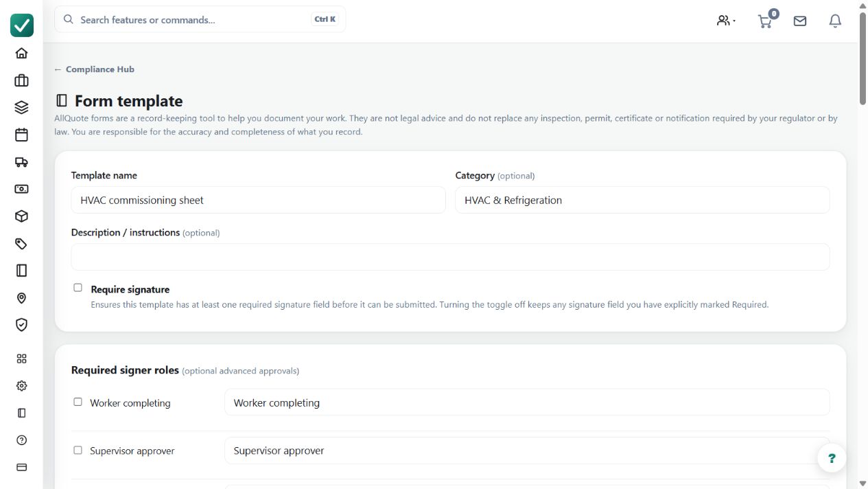Click the AllQuote green checkmark logo
This screenshot has width=868, height=489.
pyautogui.click(x=21, y=25)
